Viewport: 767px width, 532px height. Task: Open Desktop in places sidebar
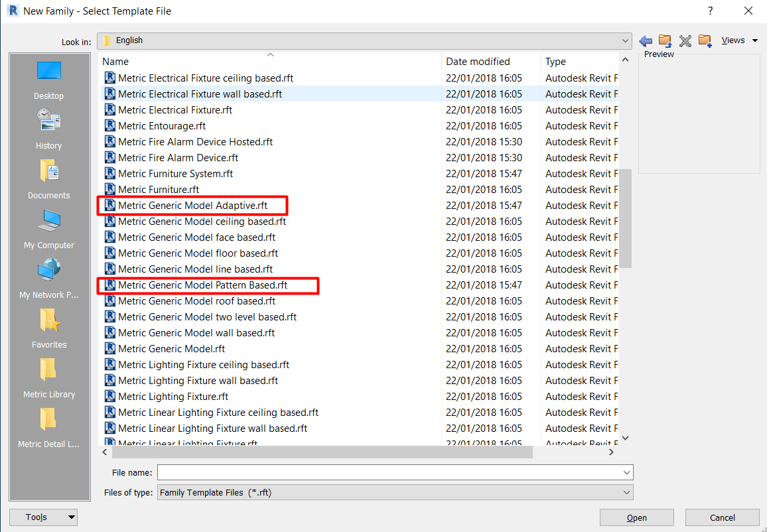(49, 81)
